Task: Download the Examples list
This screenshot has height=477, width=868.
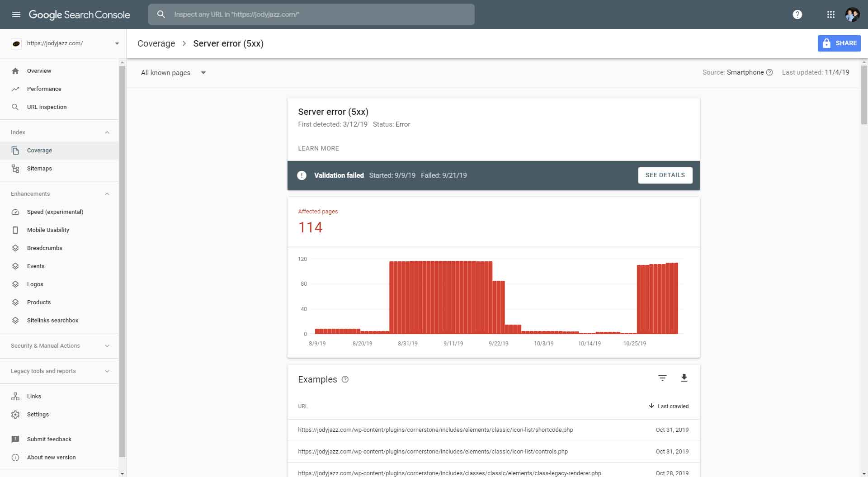Action: pos(684,378)
